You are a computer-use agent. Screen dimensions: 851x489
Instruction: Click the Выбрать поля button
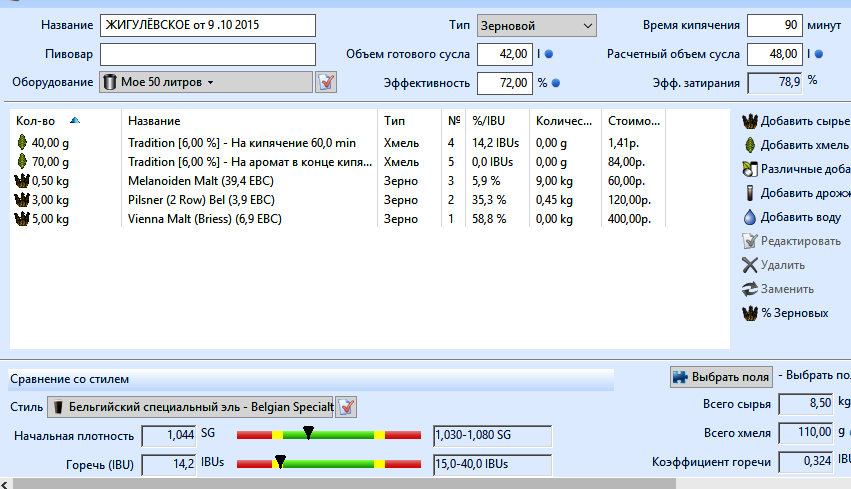tap(721, 377)
